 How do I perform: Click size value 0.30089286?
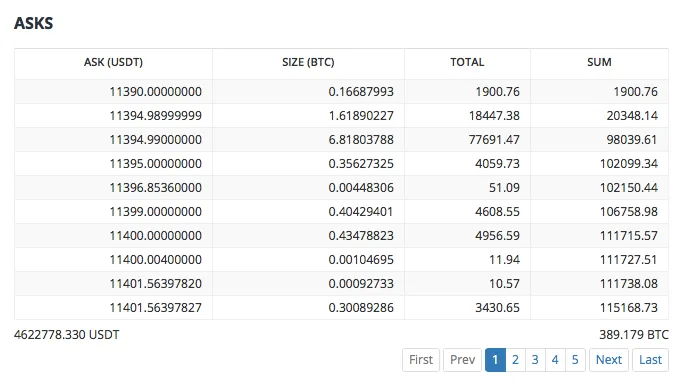point(361,308)
